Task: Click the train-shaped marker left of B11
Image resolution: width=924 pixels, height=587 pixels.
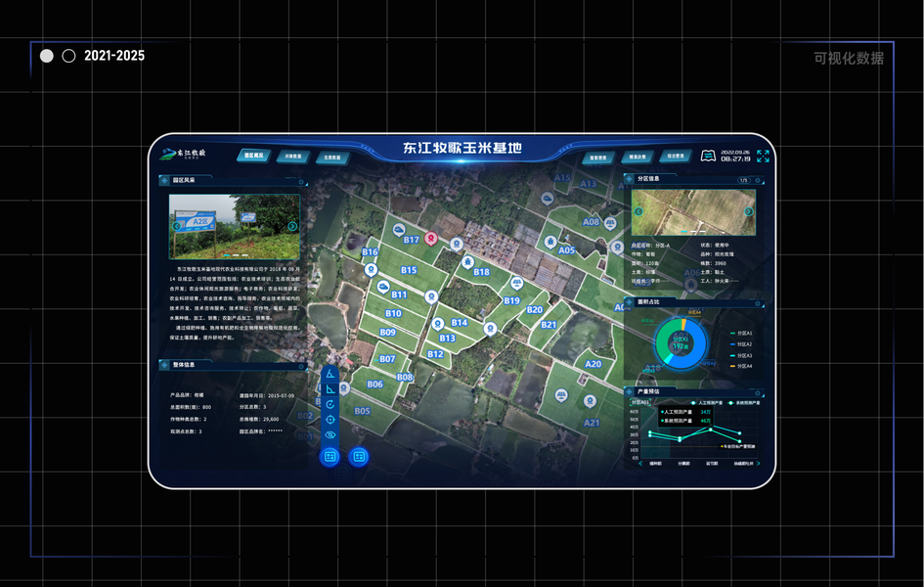Action: tap(383, 287)
